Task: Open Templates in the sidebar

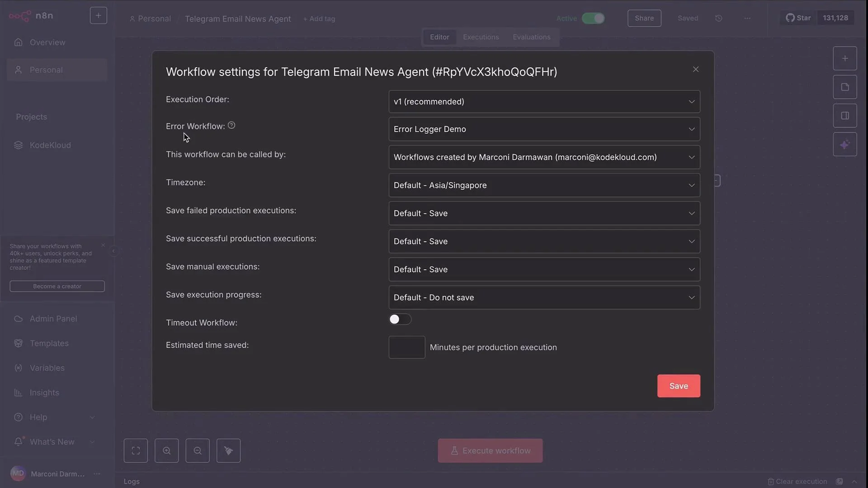Action: pos(57,343)
